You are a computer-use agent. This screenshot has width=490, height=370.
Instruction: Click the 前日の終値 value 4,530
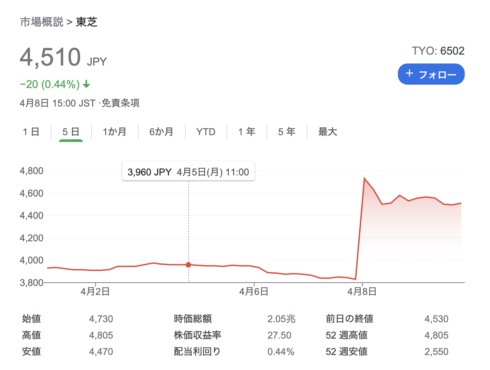436,319
